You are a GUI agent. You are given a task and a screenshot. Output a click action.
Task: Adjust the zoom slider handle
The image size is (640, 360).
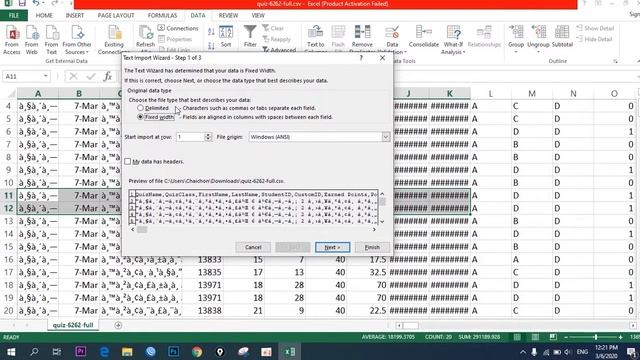(x=596, y=337)
